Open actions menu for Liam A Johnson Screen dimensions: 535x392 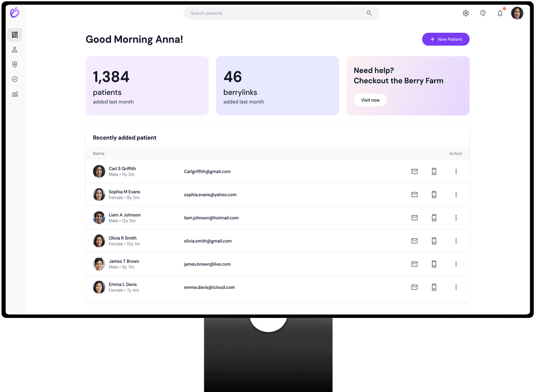456,218
